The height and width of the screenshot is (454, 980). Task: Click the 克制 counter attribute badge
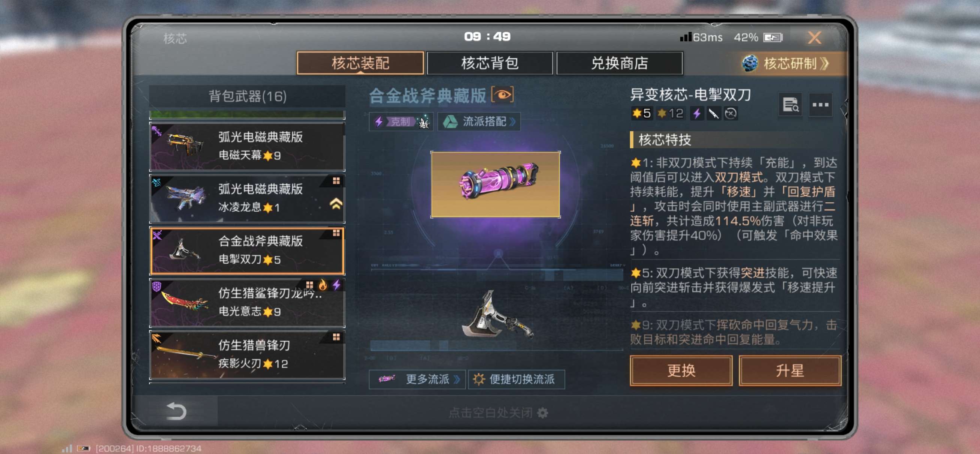coord(401,122)
